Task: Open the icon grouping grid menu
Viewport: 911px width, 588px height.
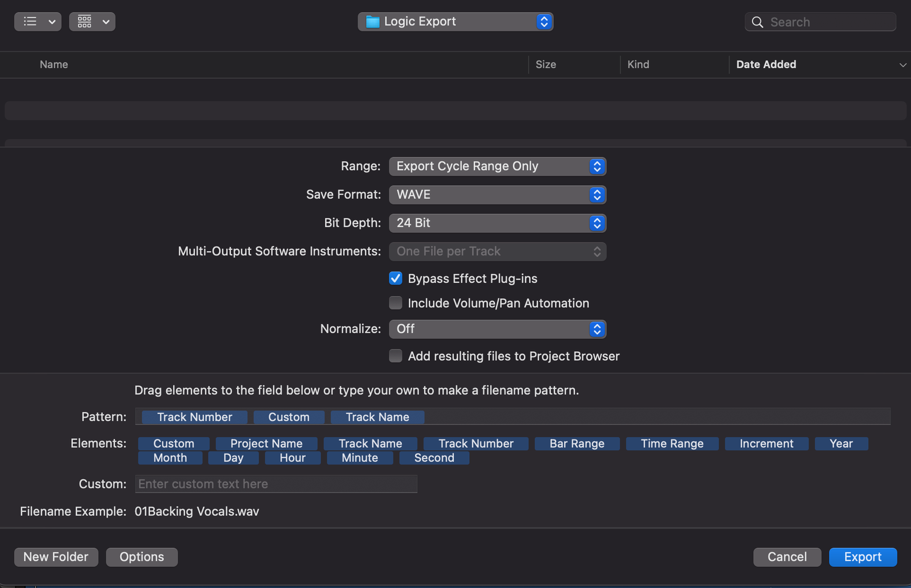Action: coord(92,22)
